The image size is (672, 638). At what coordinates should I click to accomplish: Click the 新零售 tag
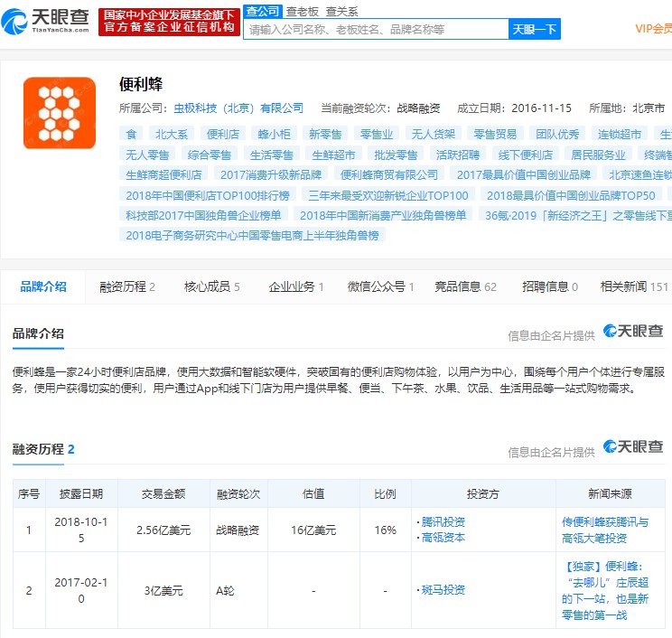coord(325,135)
